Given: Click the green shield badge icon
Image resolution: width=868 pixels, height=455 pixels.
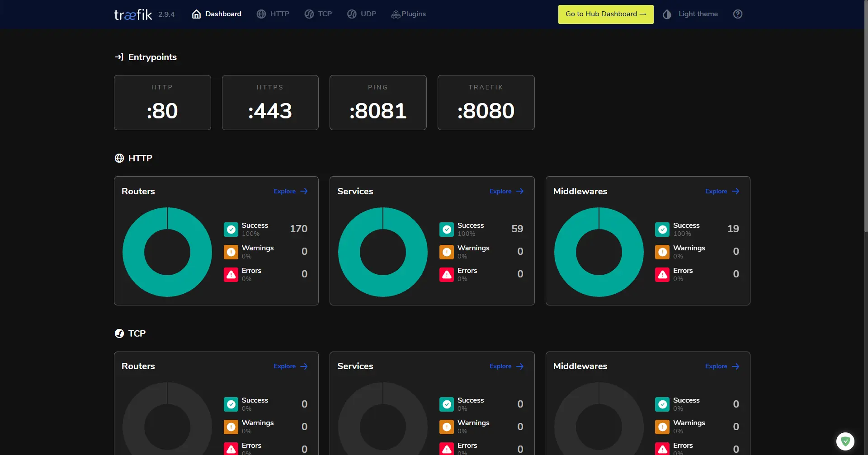Looking at the screenshot, I should click(845, 441).
